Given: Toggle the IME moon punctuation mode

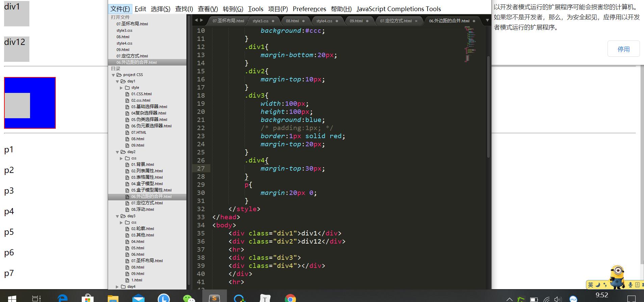Looking at the screenshot, I should tap(597, 285).
